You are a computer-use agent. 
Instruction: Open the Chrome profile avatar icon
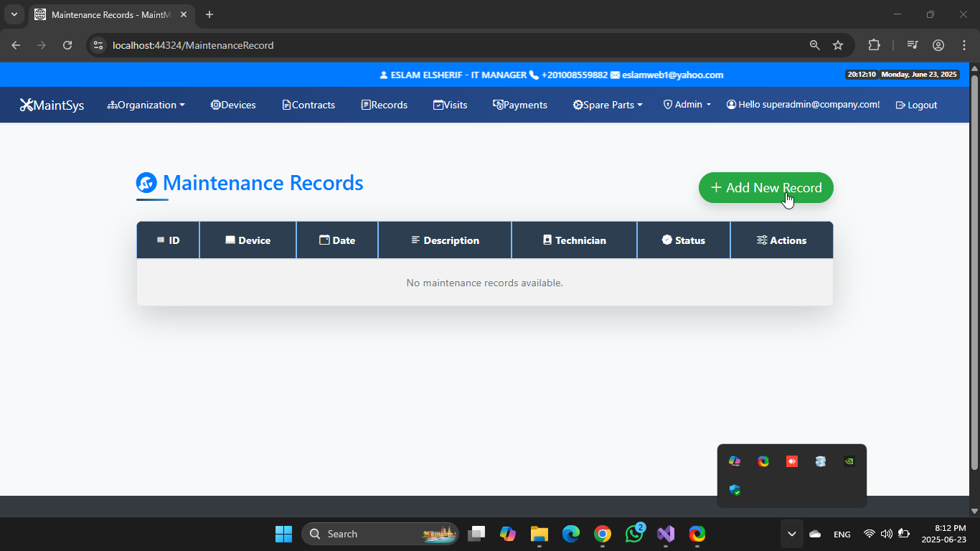coord(938,45)
